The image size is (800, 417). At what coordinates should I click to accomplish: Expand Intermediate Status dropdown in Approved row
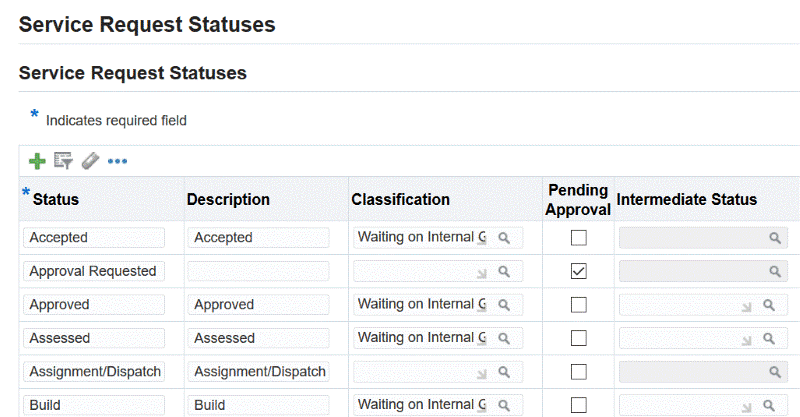(747, 305)
